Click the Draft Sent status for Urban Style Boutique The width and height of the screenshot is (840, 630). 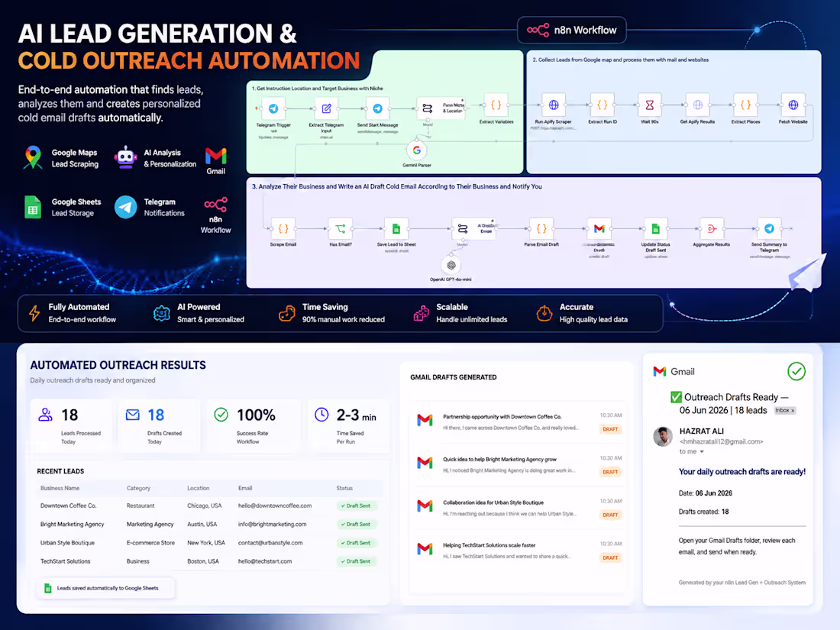pyautogui.click(x=357, y=543)
